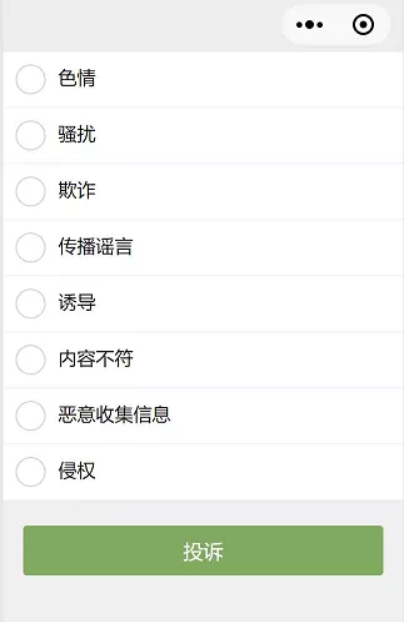Choose the 诱导 option label
This screenshot has height=622, width=404.
tap(77, 303)
